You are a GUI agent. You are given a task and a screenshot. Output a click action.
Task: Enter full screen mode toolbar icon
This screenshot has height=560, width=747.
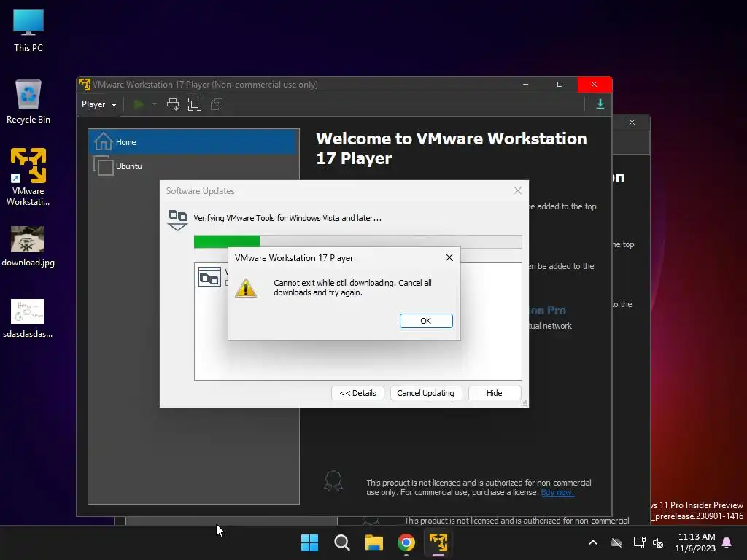[x=194, y=104]
